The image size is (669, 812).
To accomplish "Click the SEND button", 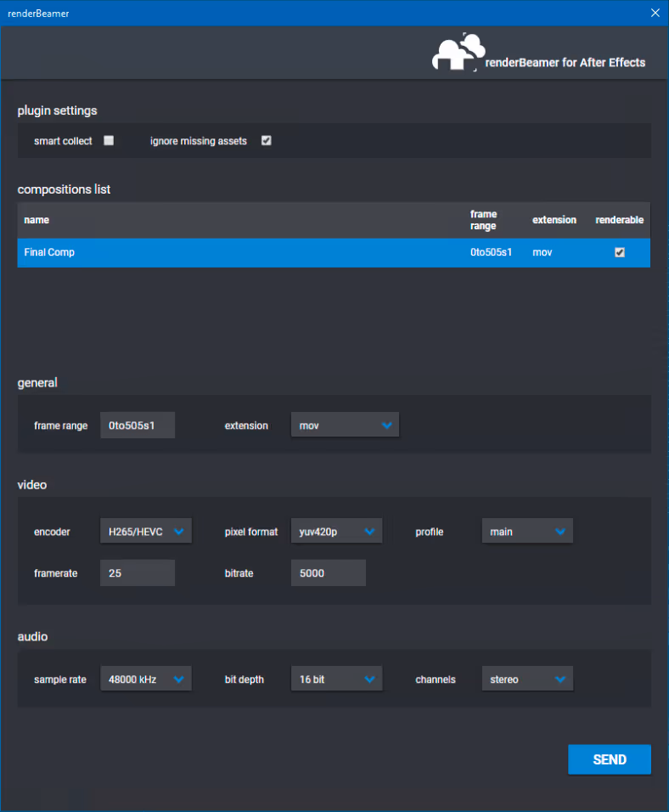I will pos(610,759).
